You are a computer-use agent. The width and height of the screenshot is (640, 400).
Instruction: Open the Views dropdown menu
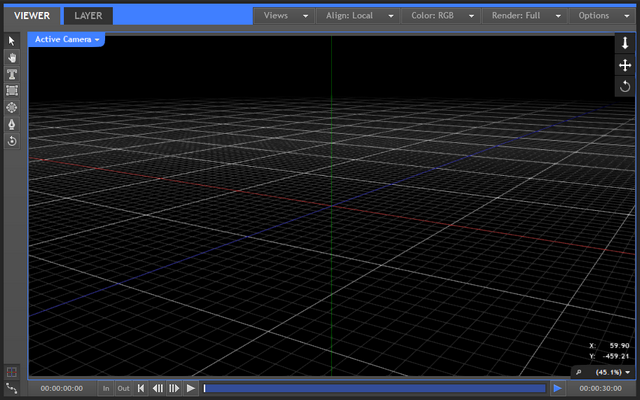point(284,16)
